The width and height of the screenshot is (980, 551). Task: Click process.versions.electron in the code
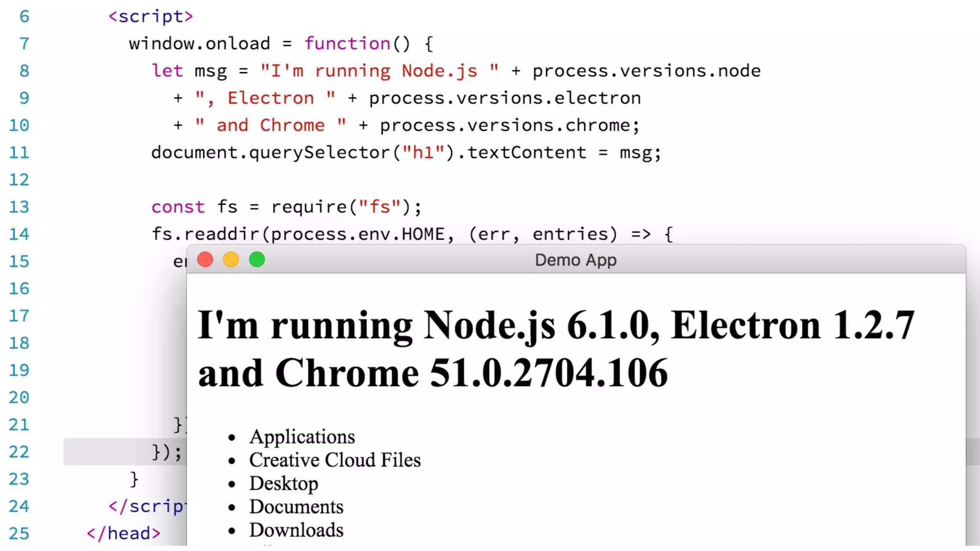pos(504,98)
